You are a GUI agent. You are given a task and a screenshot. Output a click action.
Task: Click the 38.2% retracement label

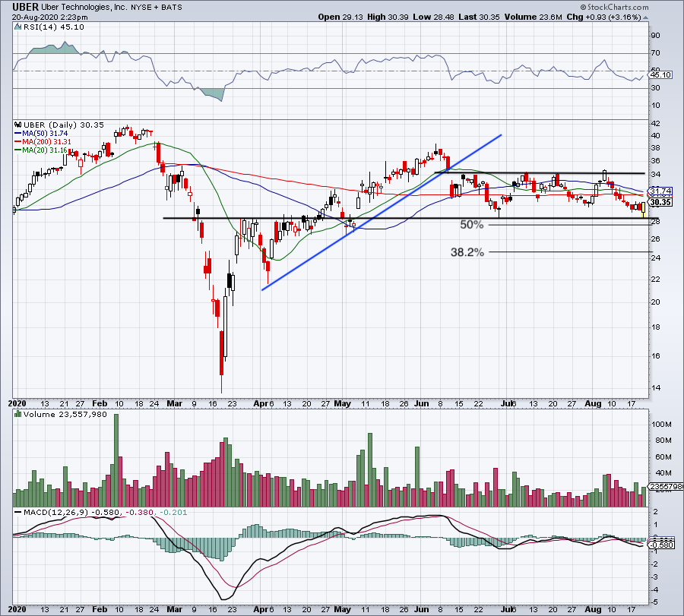(x=467, y=252)
